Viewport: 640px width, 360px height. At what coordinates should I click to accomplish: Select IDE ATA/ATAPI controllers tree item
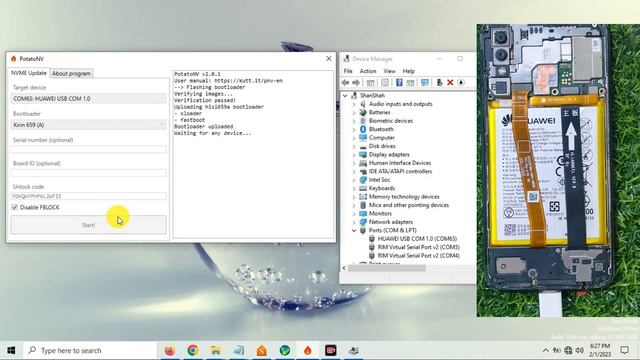[x=400, y=171]
